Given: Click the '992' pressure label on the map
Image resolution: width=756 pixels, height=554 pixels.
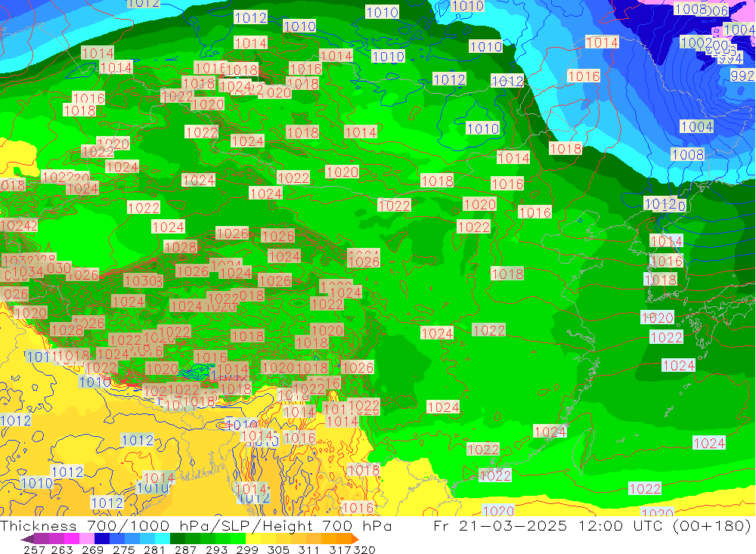Looking at the screenshot, I should pyautogui.click(x=742, y=76).
